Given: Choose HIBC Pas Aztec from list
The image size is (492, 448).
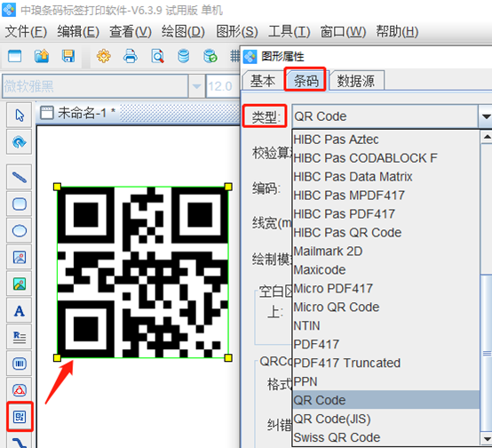Looking at the screenshot, I should point(386,140).
